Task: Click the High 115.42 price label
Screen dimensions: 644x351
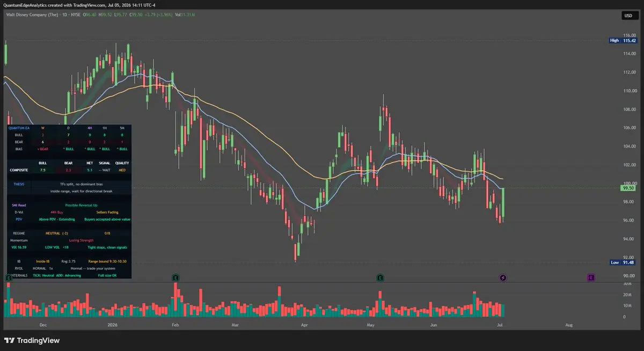Action: [623, 40]
